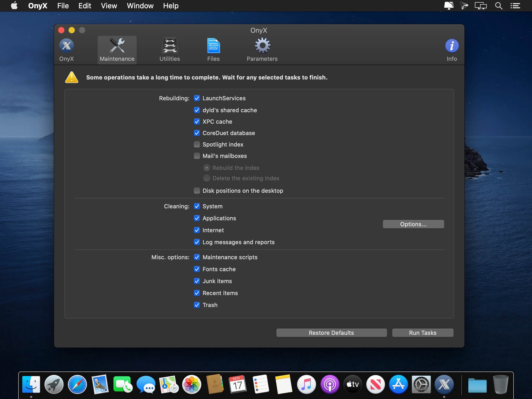Image resolution: width=532 pixels, height=399 pixels.
Task: Uncheck System cleaning
Action: [197, 206]
